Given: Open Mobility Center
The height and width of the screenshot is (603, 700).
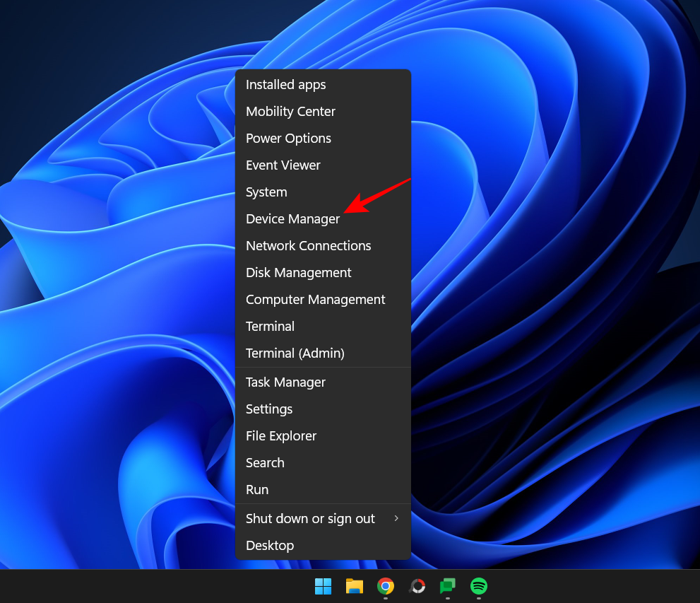Looking at the screenshot, I should (290, 111).
